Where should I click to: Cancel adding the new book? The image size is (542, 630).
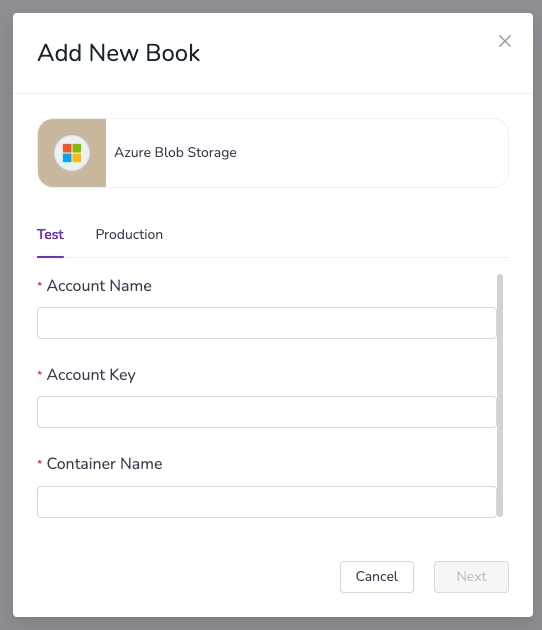pyautogui.click(x=377, y=577)
